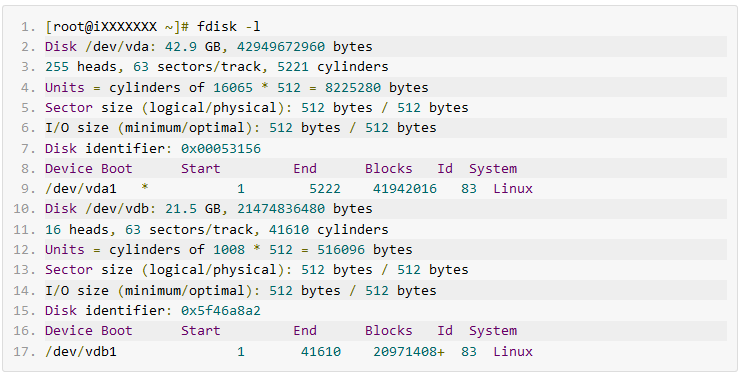This screenshot has width=749, height=384.
Task: Click the fdisk -l command text
Action: tap(229, 26)
